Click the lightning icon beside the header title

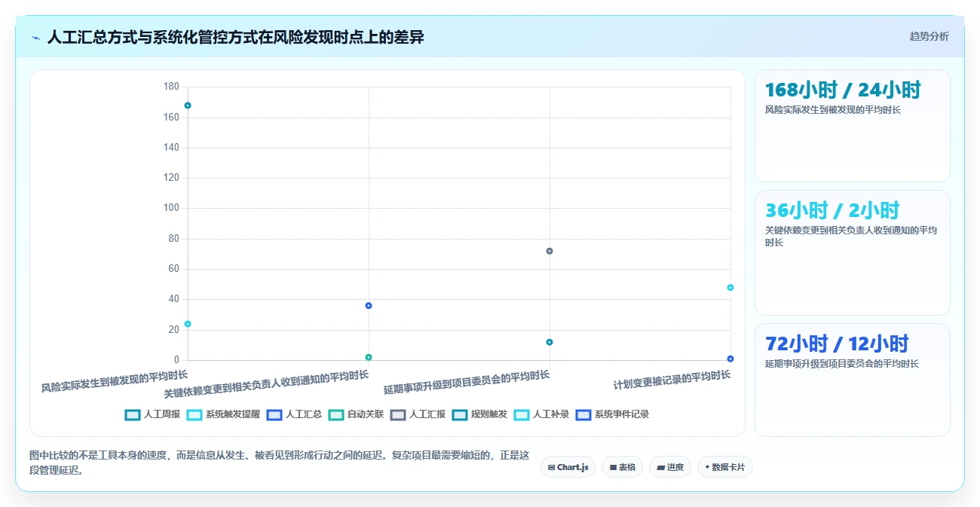[x=36, y=37]
